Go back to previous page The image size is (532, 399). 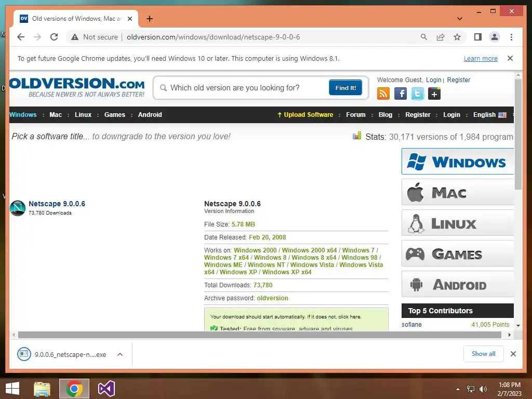pos(21,37)
